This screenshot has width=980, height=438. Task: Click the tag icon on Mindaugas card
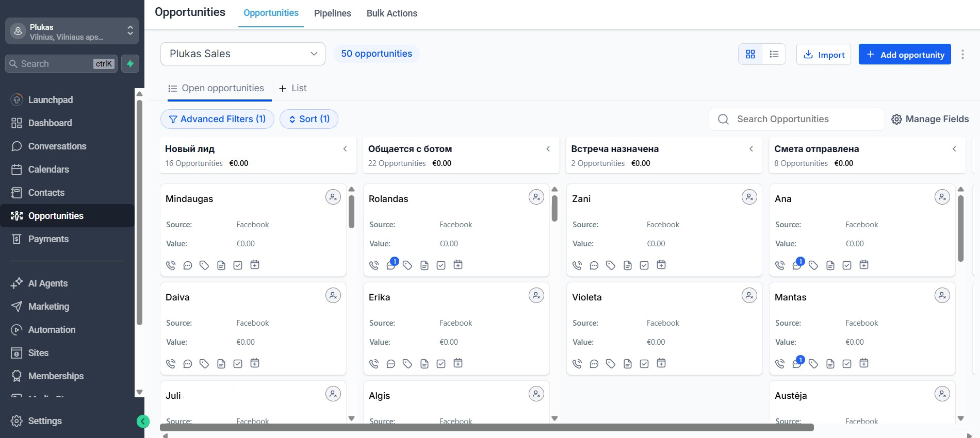point(204,265)
